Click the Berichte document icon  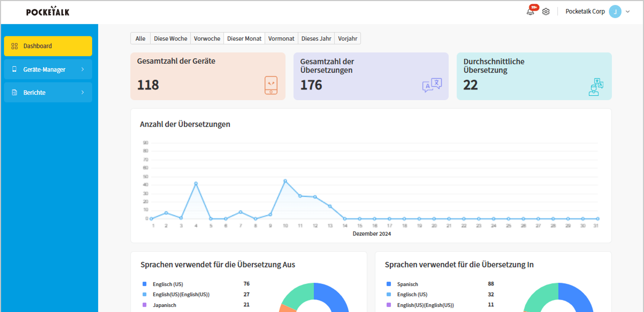click(14, 92)
